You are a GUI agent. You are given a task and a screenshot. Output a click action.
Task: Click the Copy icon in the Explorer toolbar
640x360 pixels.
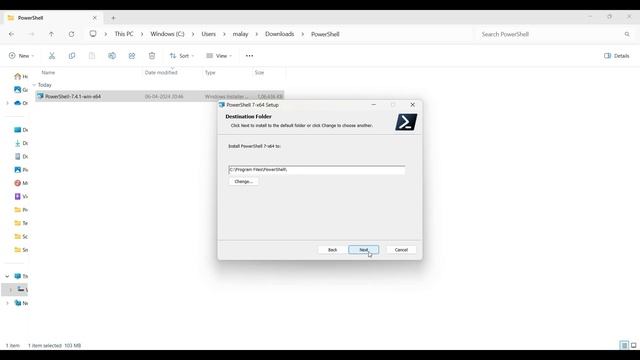[72, 56]
